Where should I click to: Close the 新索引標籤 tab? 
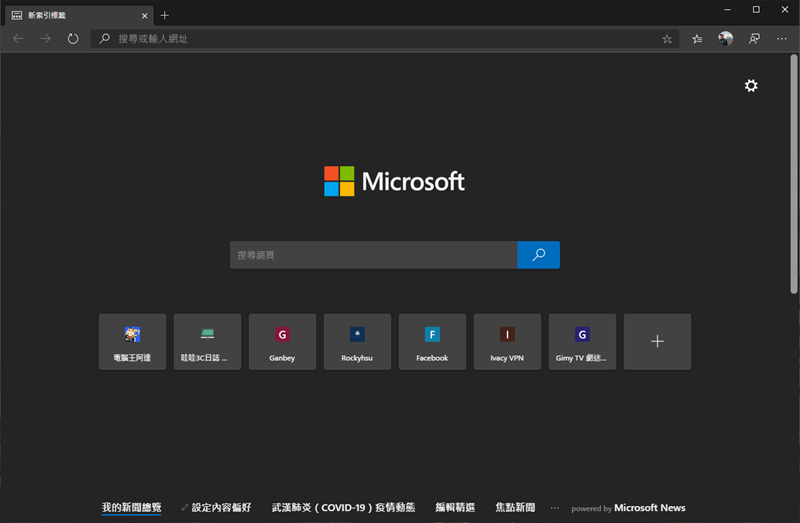pyautogui.click(x=144, y=15)
